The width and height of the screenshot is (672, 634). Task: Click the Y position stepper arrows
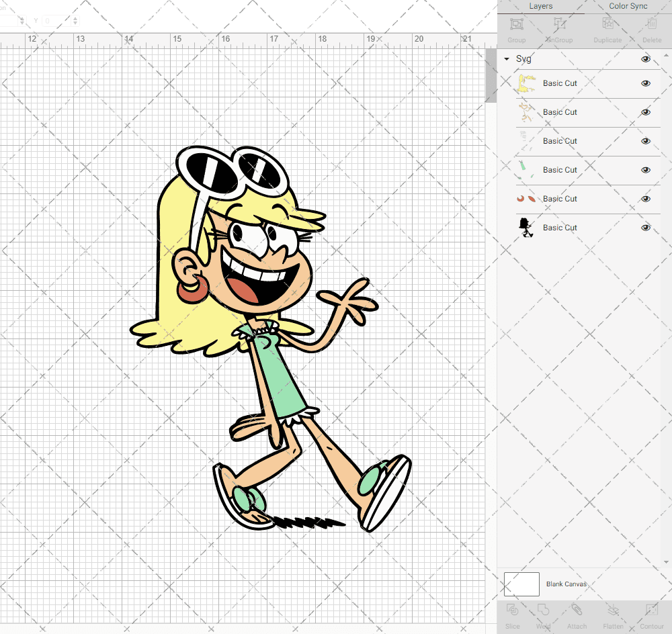pyautogui.click(x=75, y=21)
